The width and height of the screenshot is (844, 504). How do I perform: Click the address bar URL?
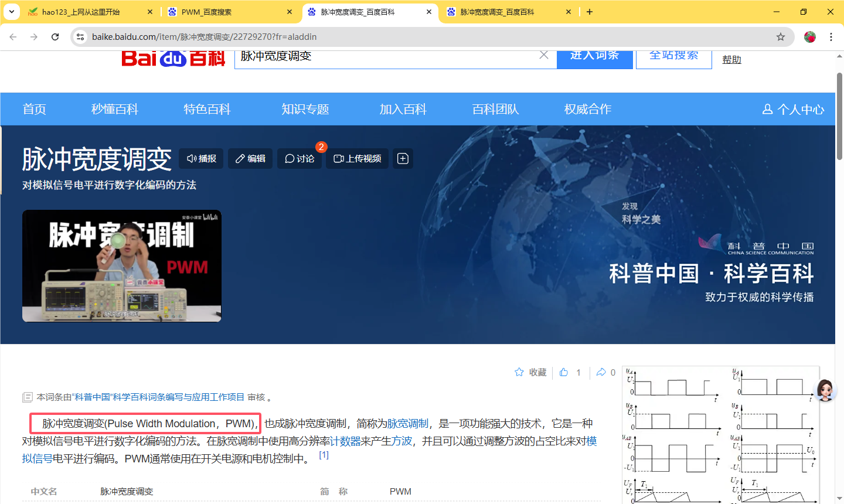click(204, 37)
